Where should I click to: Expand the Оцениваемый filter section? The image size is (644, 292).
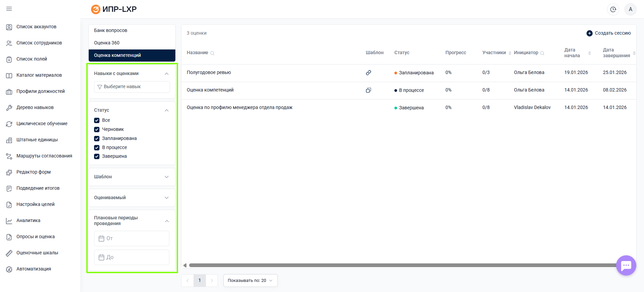tap(132, 198)
